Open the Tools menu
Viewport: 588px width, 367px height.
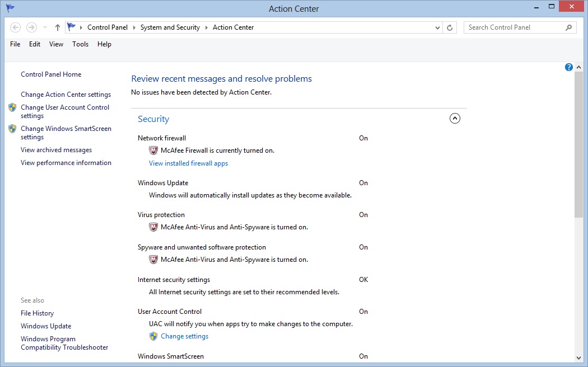tap(80, 44)
